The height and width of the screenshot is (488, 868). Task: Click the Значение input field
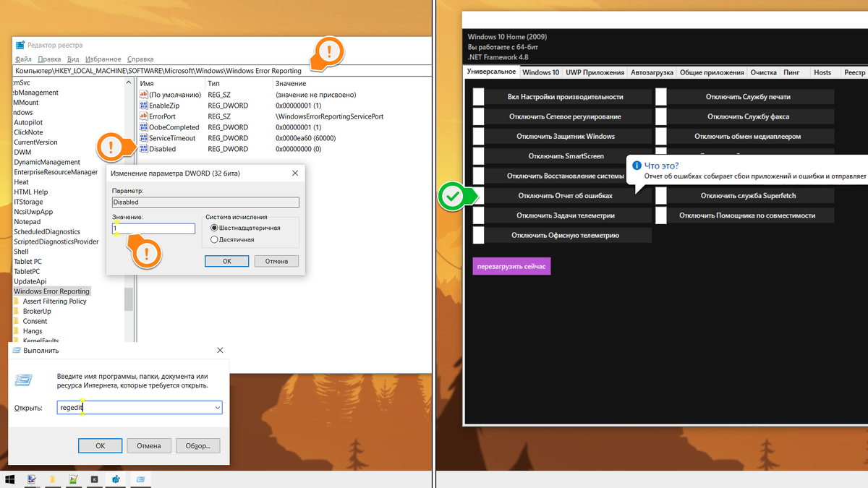(x=153, y=228)
